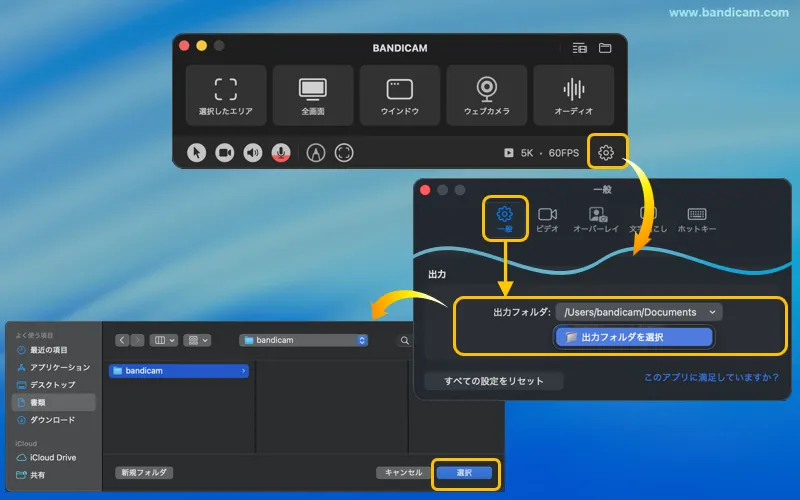Switch to the ビデオ video settings tab

(x=547, y=220)
